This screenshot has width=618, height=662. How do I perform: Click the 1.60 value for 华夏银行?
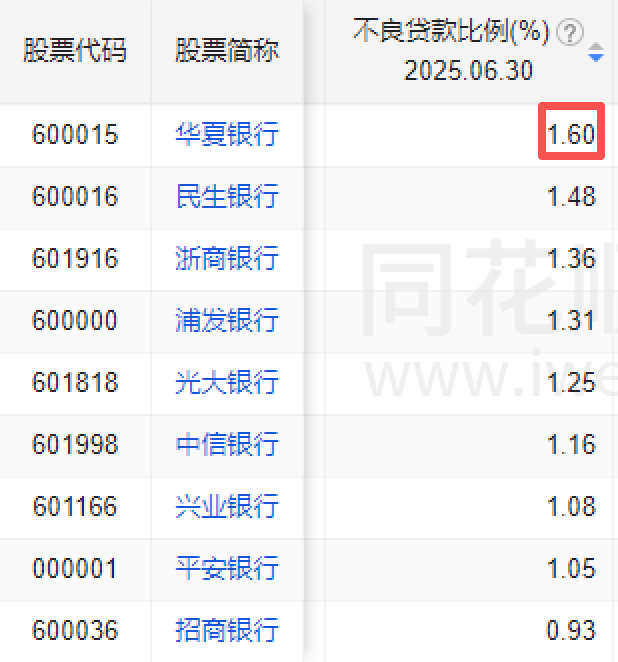pyautogui.click(x=572, y=134)
